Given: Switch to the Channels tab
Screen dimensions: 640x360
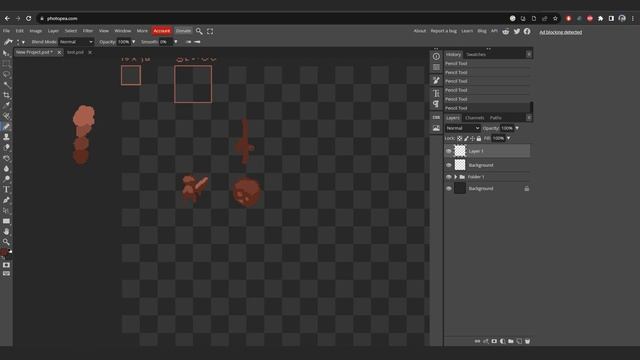Looking at the screenshot, I should (475, 118).
